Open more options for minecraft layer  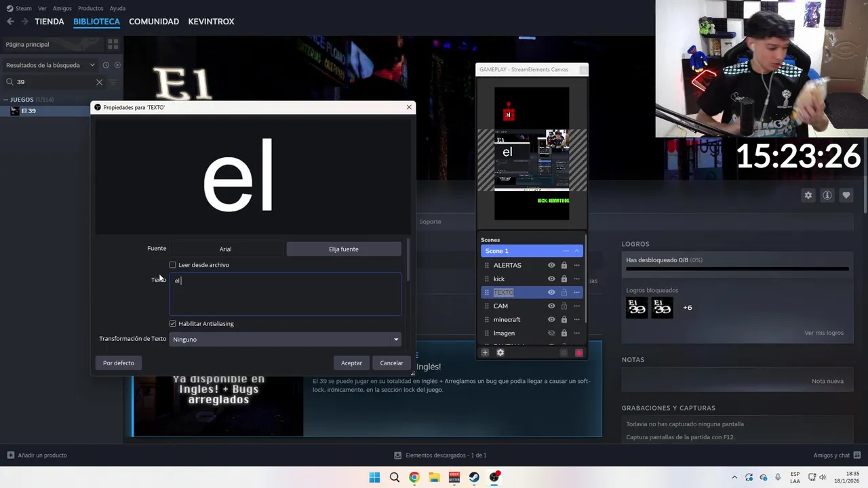pyautogui.click(x=576, y=320)
